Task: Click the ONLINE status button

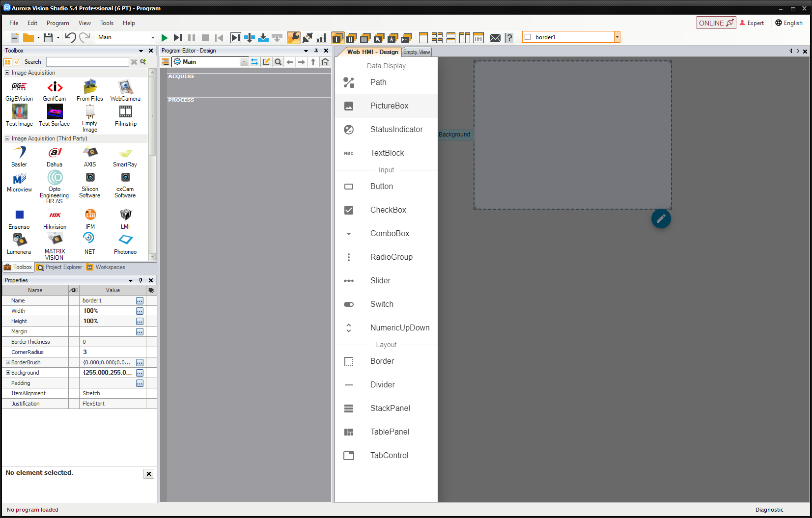Action: pos(716,23)
